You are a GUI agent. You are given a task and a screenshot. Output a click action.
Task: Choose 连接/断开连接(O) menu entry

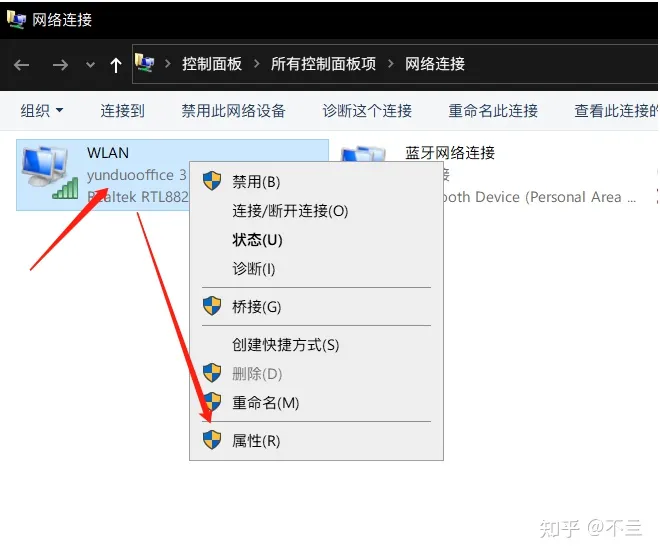[x=316, y=211]
